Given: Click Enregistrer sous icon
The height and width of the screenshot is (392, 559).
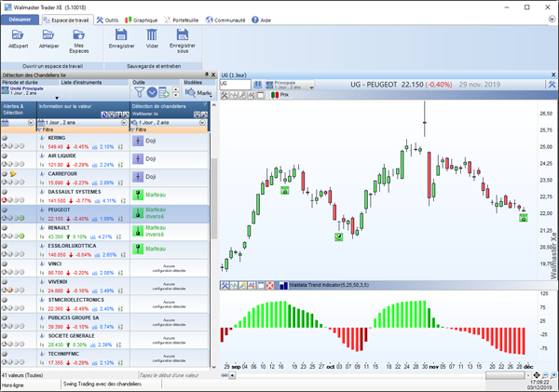Looking at the screenshot, I should coord(183,35).
